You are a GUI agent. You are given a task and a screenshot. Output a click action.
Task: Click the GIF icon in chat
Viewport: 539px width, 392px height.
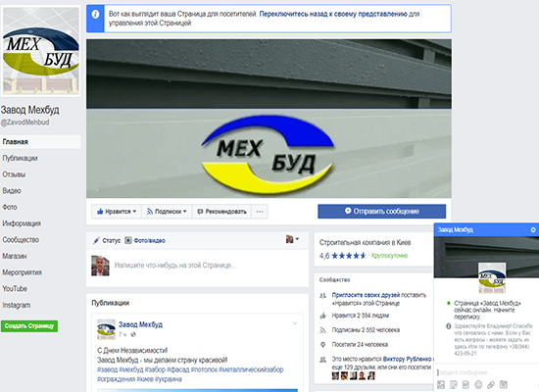tap(465, 384)
